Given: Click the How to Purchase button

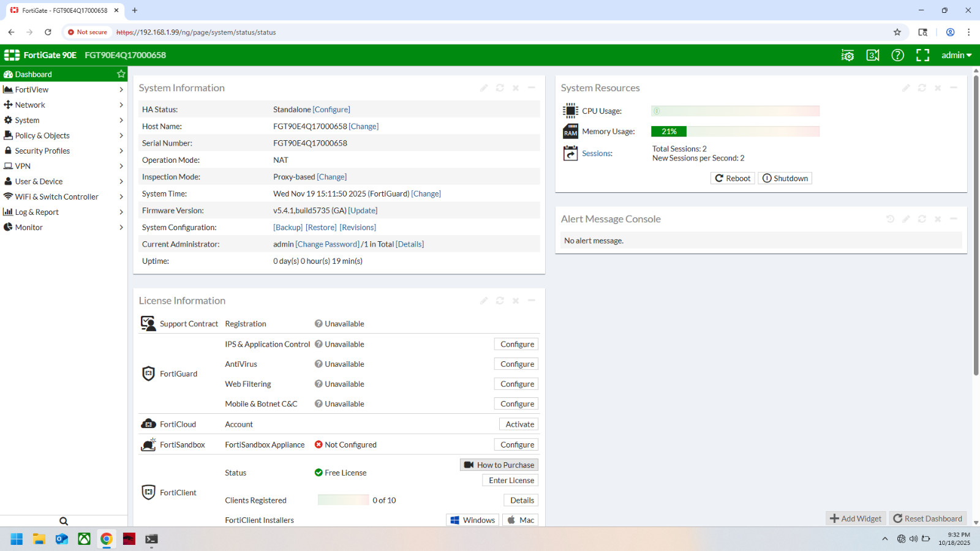Looking at the screenshot, I should tap(499, 465).
